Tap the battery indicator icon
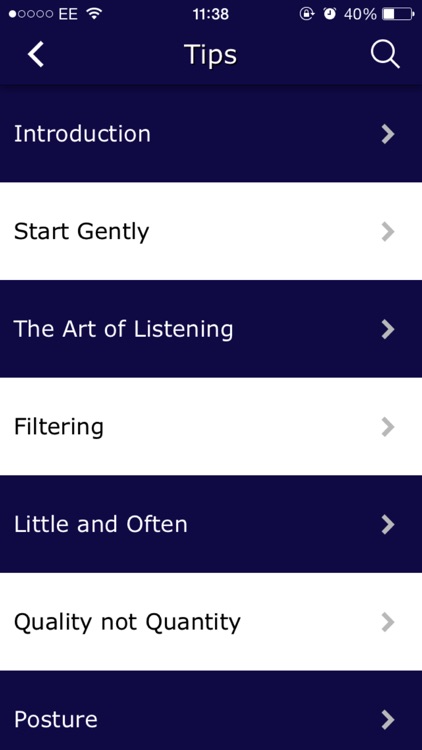 [x=398, y=14]
